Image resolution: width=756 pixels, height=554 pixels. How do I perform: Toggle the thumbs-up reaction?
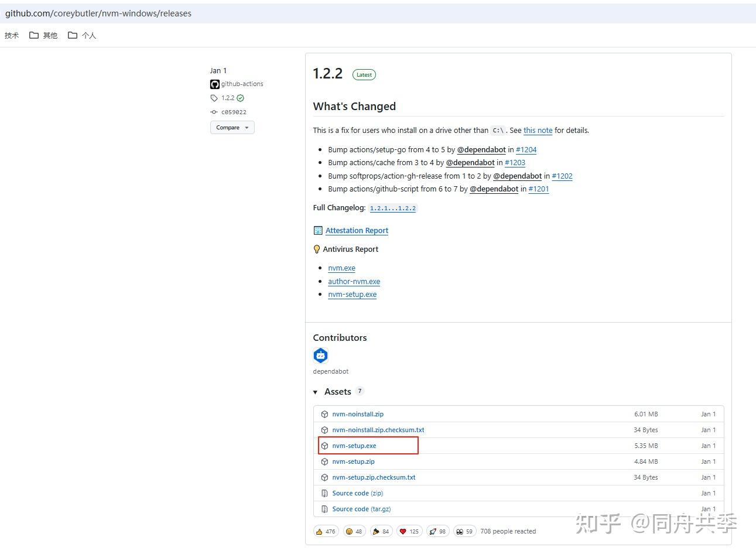(x=326, y=531)
